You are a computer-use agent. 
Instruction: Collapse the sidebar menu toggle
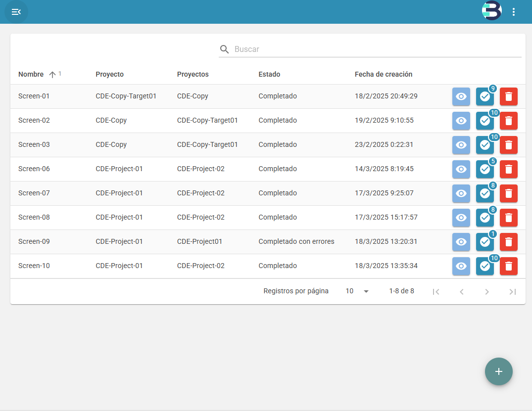pos(16,12)
